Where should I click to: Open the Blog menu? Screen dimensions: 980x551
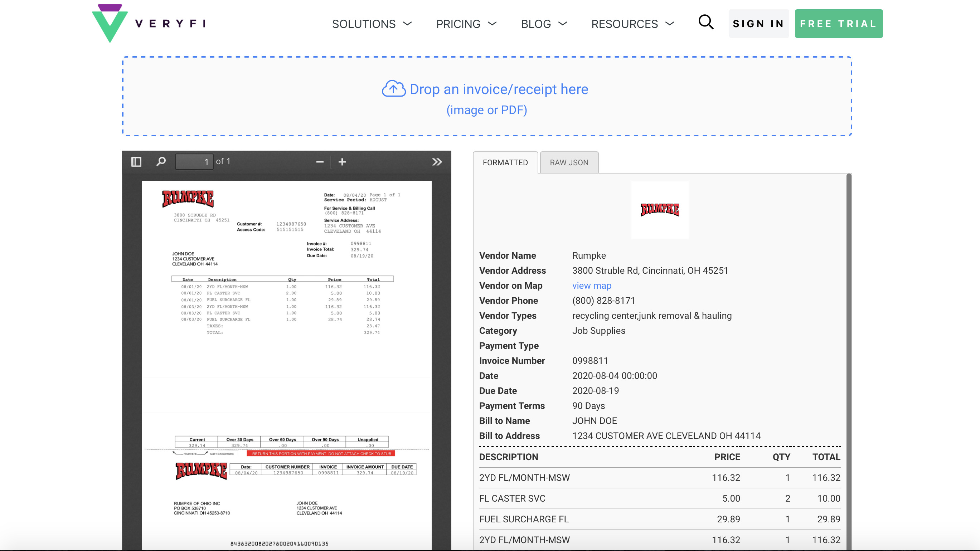(544, 24)
